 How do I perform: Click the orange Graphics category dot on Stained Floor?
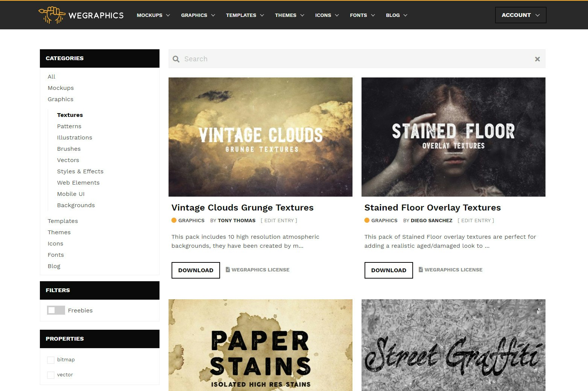[x=367, y=220]
